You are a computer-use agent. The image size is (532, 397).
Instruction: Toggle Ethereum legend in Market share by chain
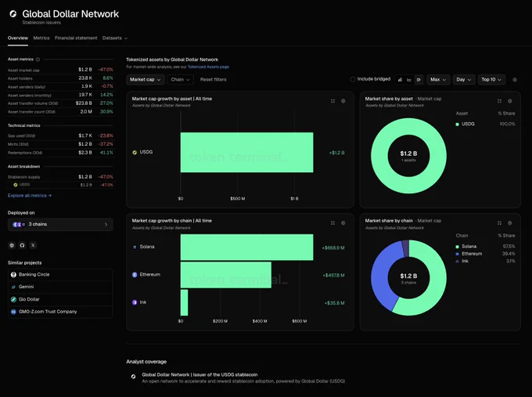pos(469,254)
